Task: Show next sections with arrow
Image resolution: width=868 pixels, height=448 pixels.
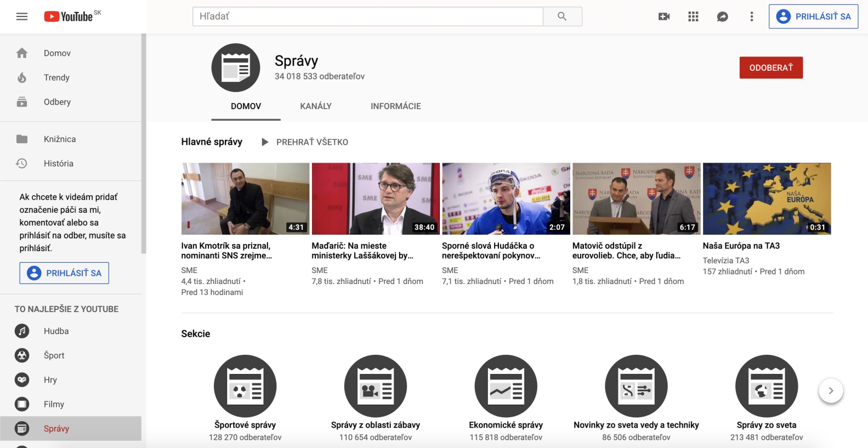Action: pos(831,391)
